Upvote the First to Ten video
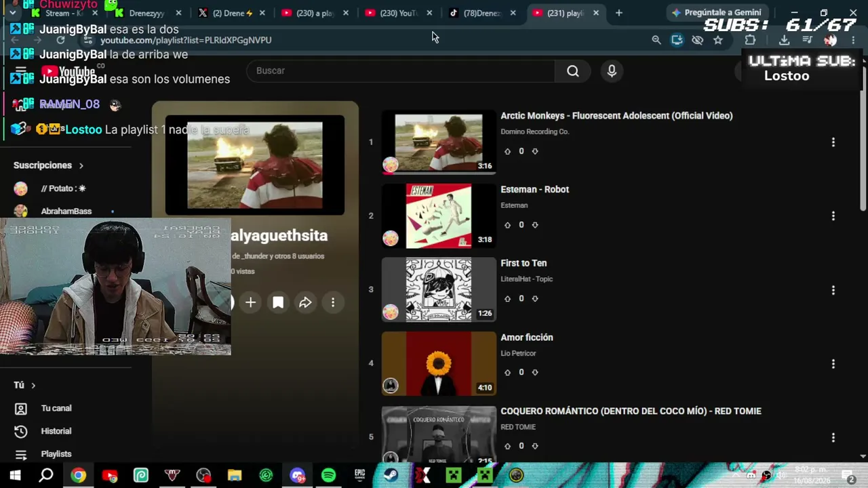Image resolution: width=868 pixels, height=488 pixels. 507,299
